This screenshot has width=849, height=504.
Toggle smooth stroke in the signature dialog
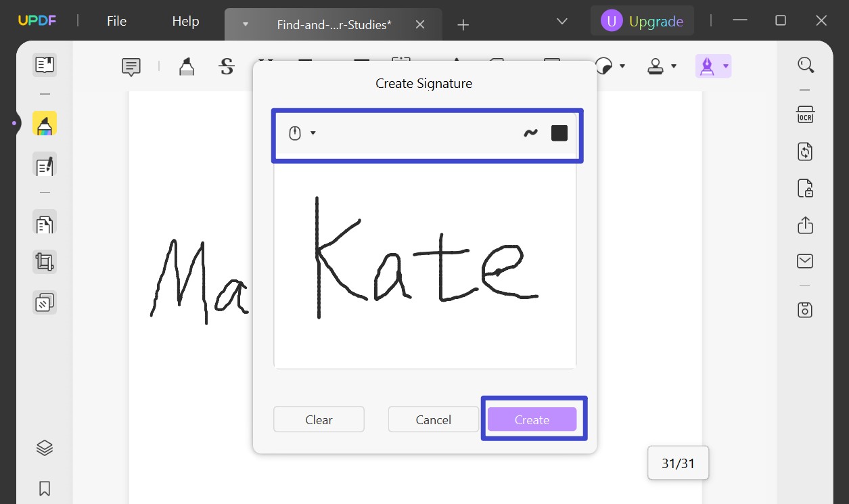click(530, 133)
